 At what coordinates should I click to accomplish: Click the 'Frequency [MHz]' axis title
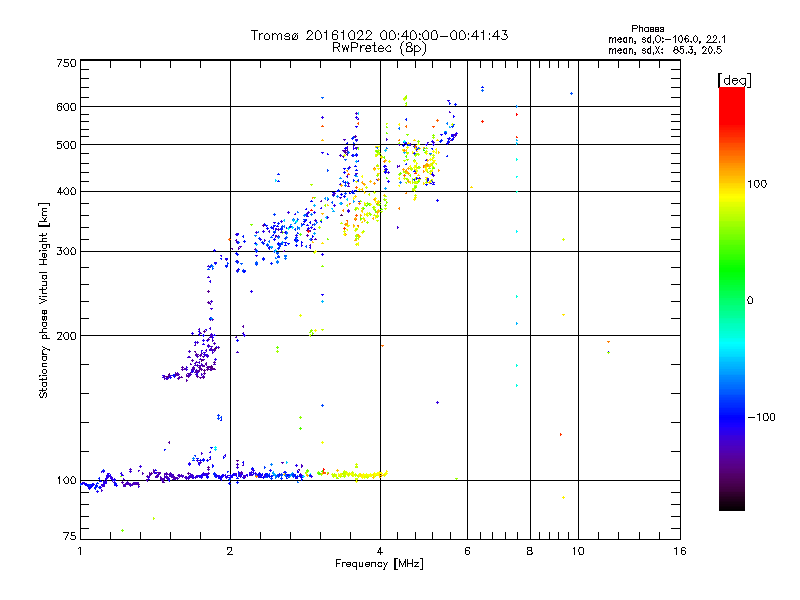click(x=379, y=564)
